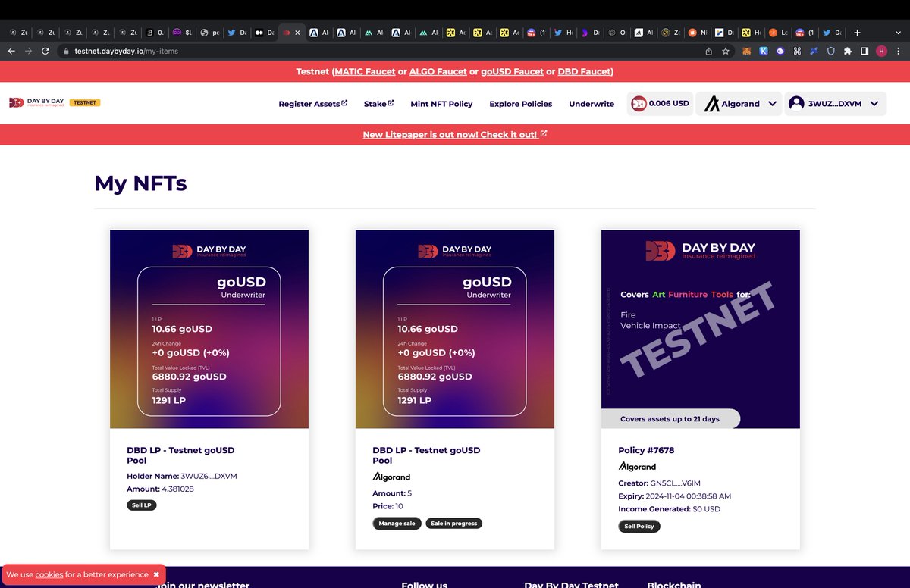The width and height of the screenshot is (910, 588).
Task: Click the Manage sale button
Action: tap(397, 524)
